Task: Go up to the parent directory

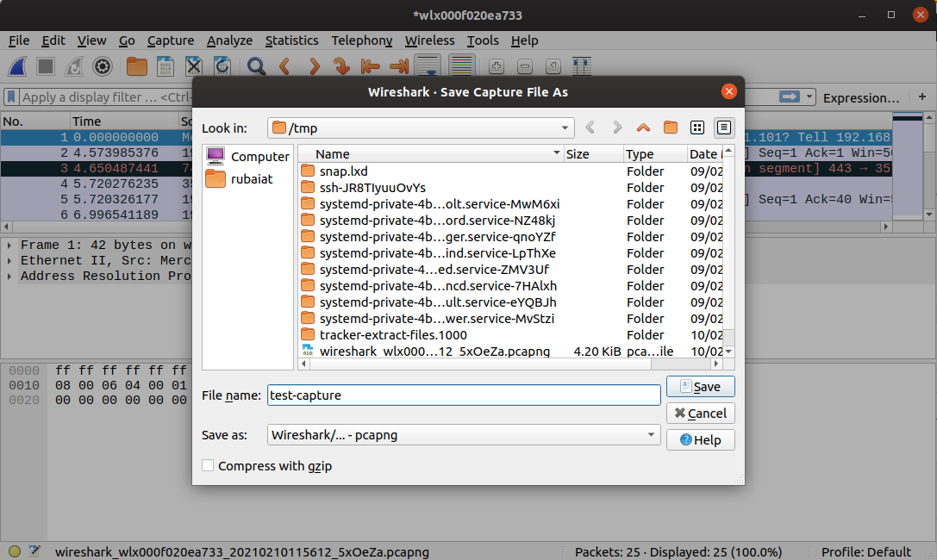Action: click(x=643, y=128)
